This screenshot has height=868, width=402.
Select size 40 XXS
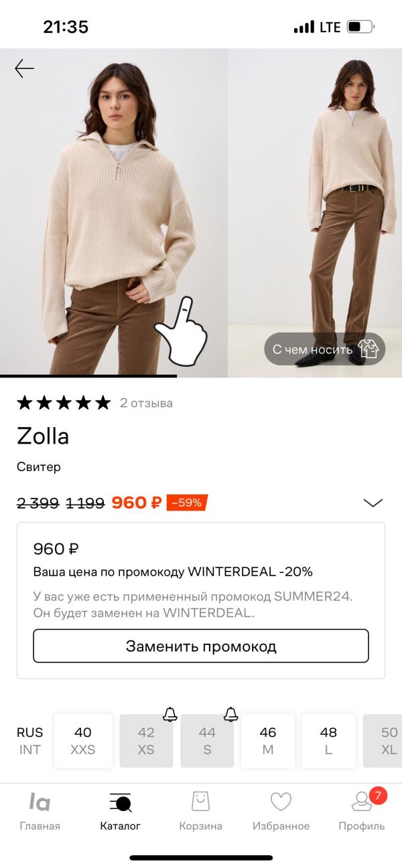[83, 741]
